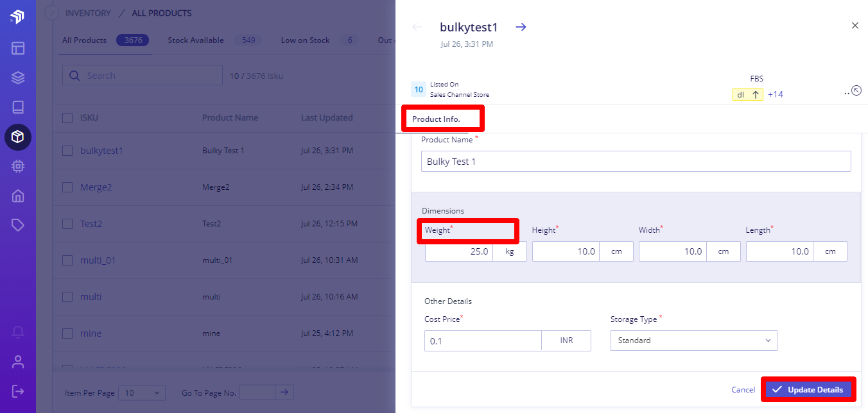This screenshot has width=868, height=413.
Task: Select the Tag icon in the sidebar
Action: click(x=18, y=224)
